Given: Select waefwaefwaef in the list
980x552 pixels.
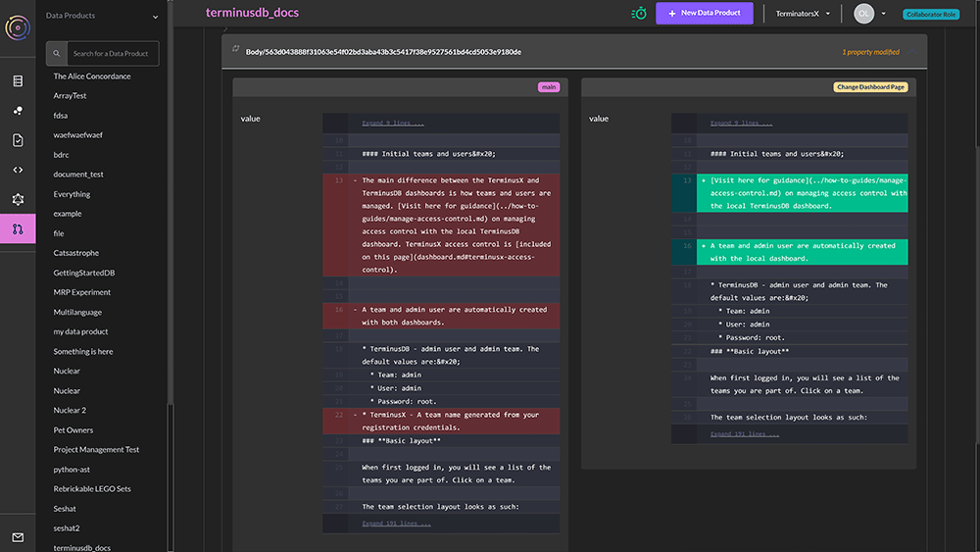Looking at the screenshot, I should 78,135.
